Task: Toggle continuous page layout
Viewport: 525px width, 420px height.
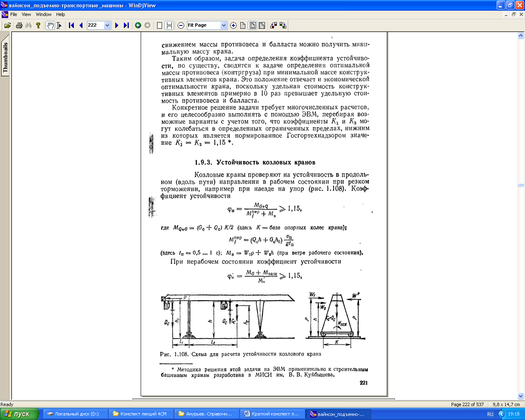Action: click(x=169, y=25)
